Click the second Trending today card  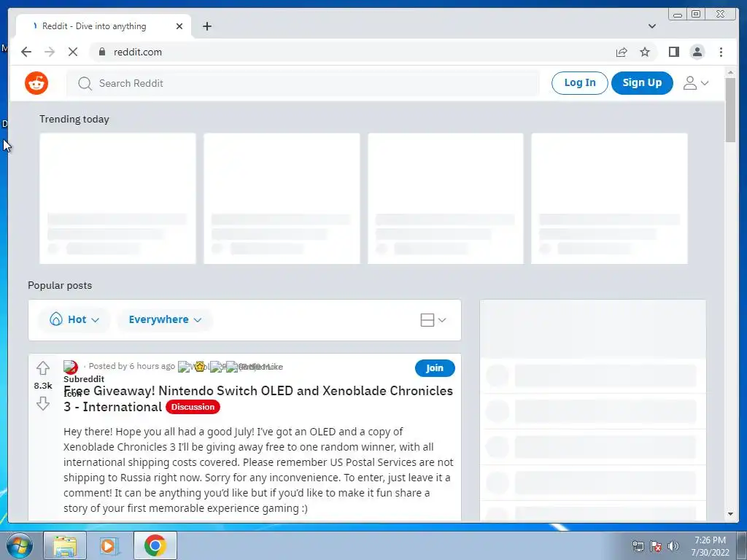(282, 198)
